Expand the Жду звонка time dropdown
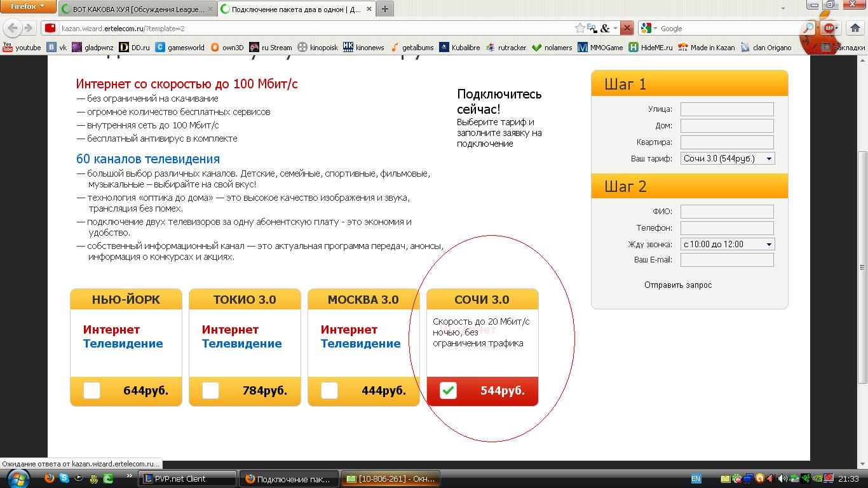 (727, 244)
